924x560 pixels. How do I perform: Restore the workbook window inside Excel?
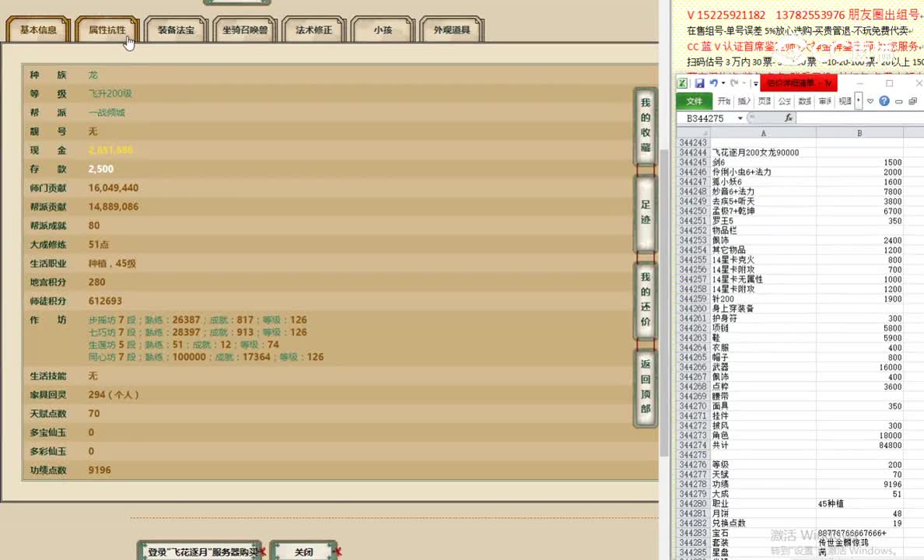(913, 101)
